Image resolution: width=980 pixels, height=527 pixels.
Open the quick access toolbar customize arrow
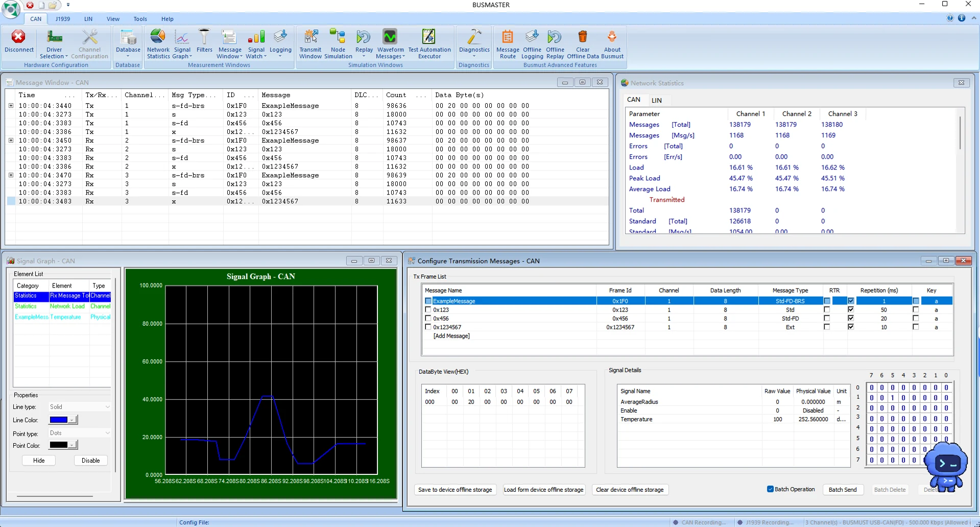pyautogui.click(x=68, y=5)
